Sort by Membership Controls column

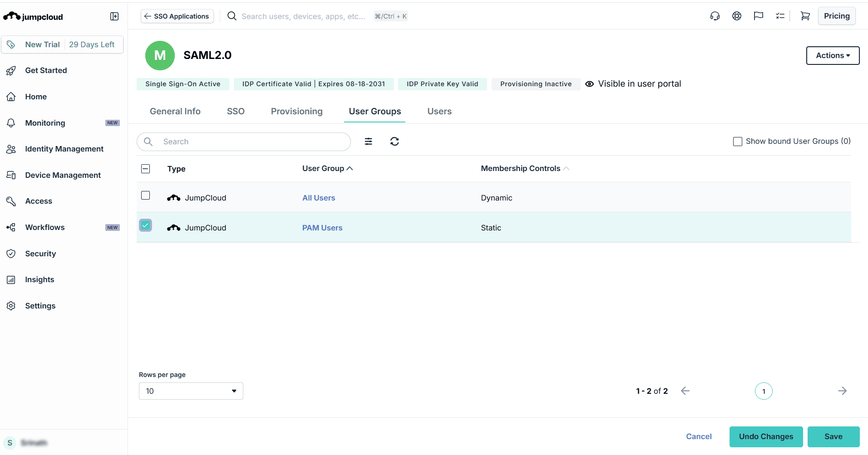pos(525,168)
